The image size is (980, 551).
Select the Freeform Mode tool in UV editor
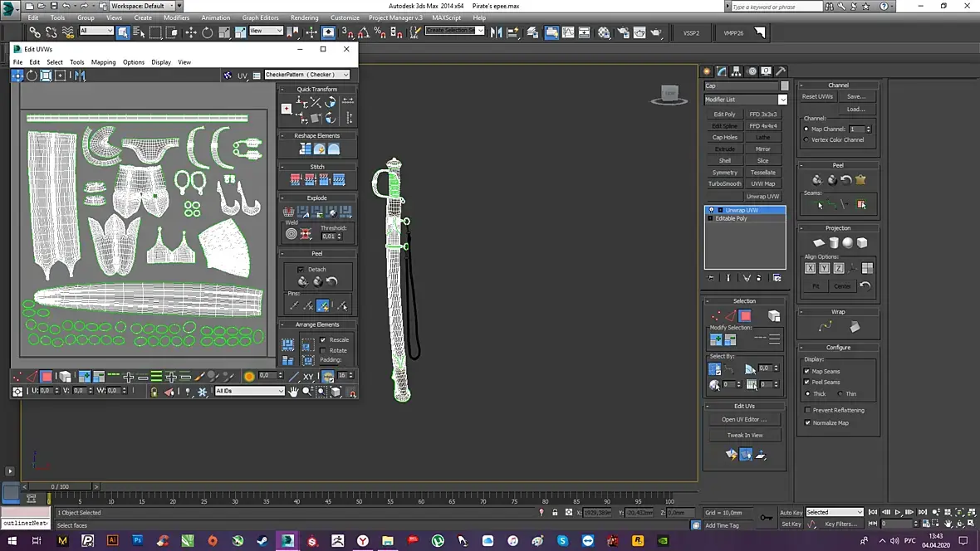click(60, 76)
